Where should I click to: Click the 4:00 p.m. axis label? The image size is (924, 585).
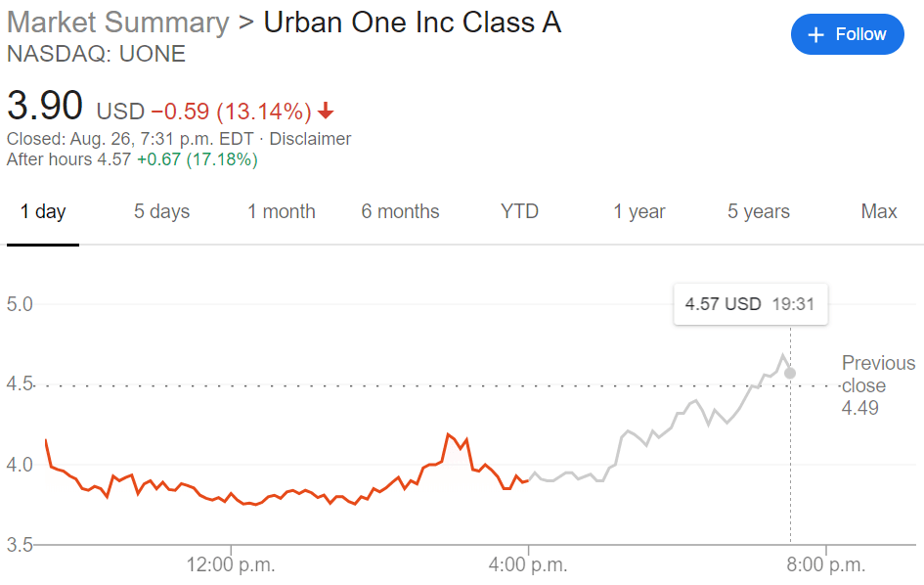[x=529, y=564]
